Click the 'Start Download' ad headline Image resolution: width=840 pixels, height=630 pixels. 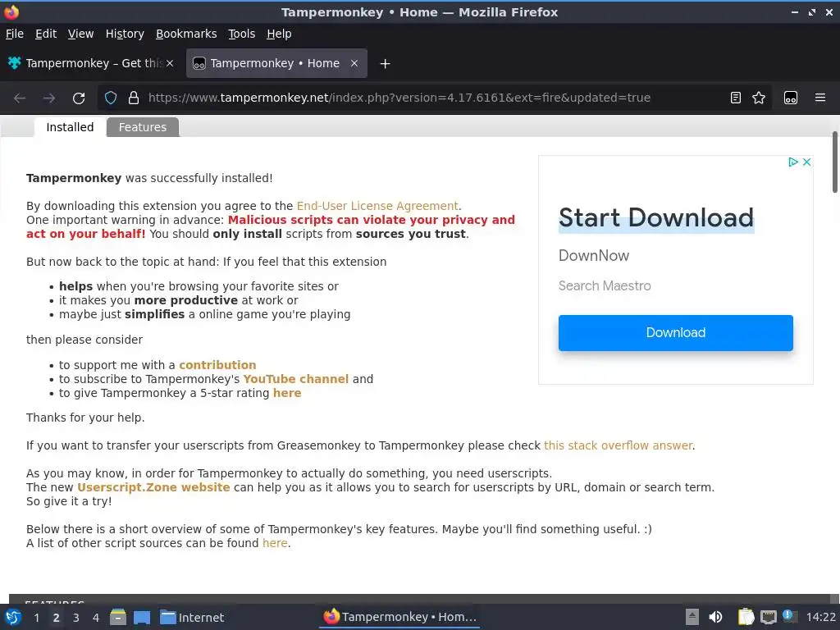point(656,218)
